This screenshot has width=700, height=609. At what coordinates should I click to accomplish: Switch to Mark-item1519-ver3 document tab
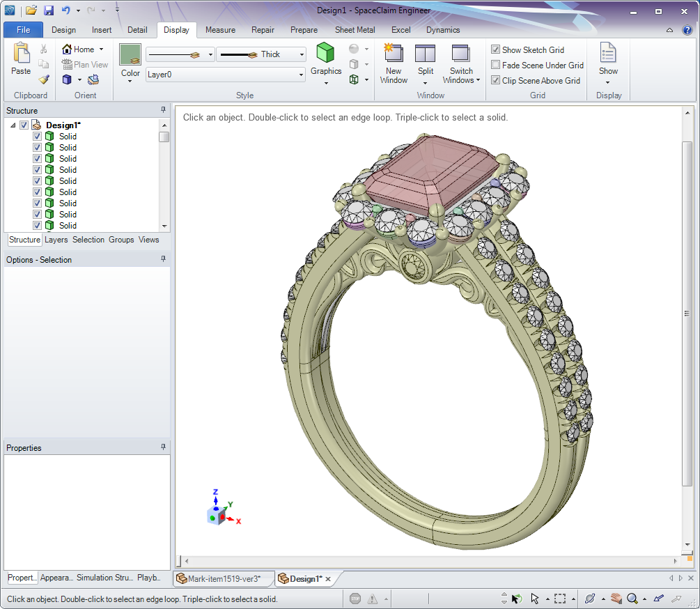[x=223, y=579]
